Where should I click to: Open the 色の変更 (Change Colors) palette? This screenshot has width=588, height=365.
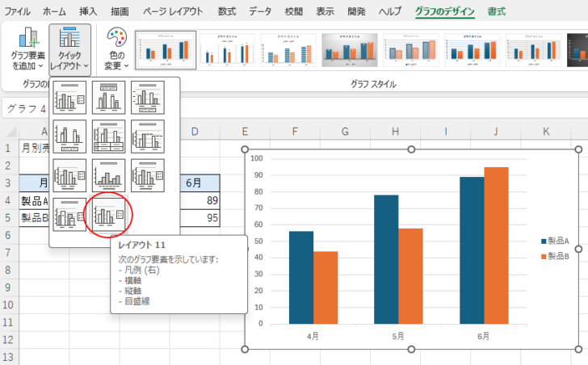point(116,48)
